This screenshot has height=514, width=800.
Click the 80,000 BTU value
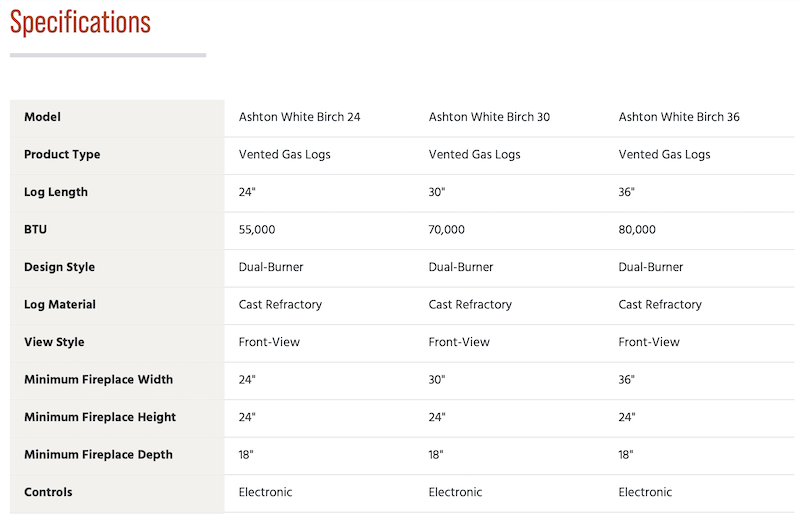pos(637,230)
